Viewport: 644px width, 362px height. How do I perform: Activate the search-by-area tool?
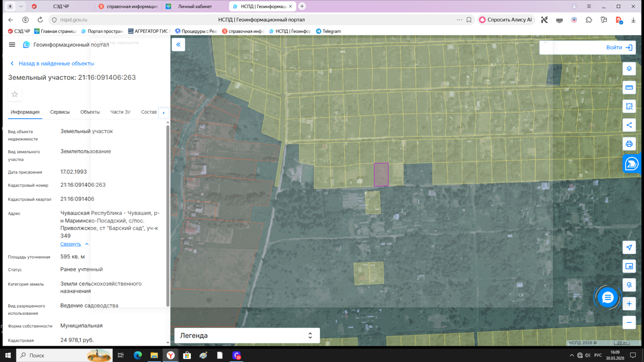click(629, 106)
